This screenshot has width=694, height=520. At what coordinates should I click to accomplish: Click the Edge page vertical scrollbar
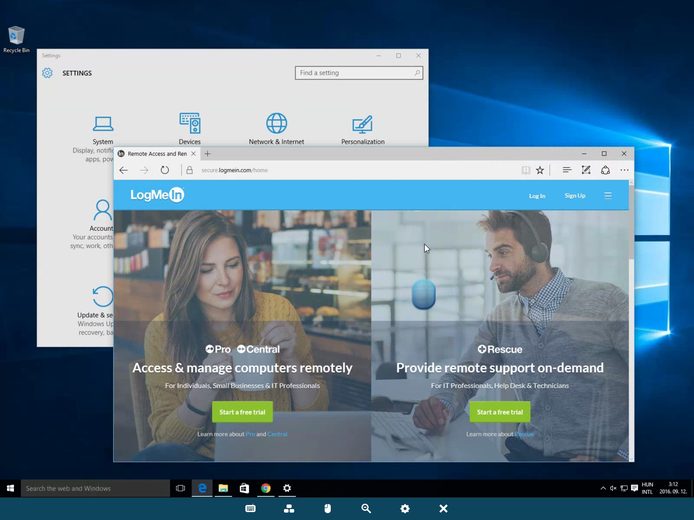pyautogui.click(x=631, y=320)
